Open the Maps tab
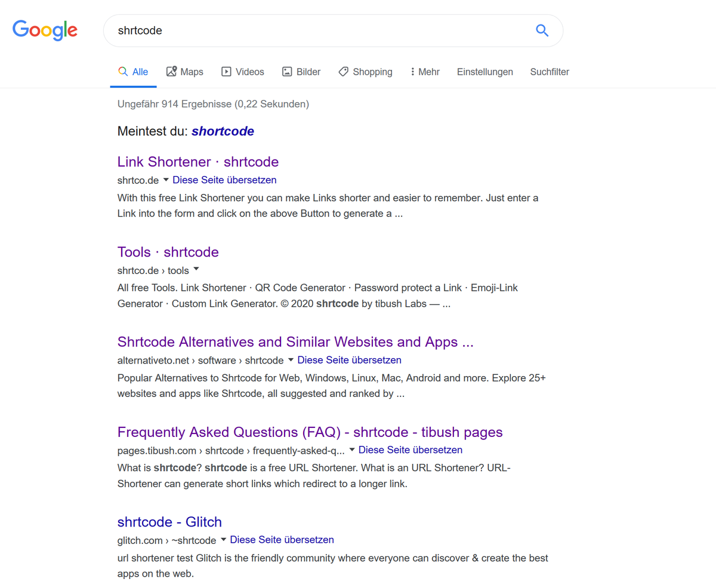 (x=184, y=72)
